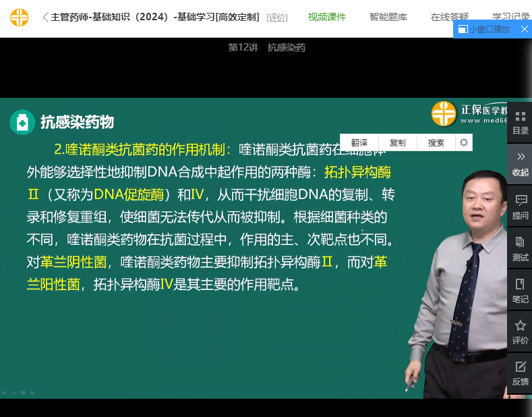Viewport: 532px width, 417px height.
Task: Click the 评价 star rating icon
Action: click(520, 333)
